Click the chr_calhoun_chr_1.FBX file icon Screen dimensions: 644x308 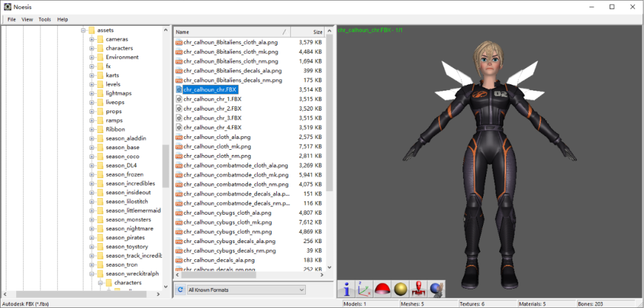[x=179, y=100]
